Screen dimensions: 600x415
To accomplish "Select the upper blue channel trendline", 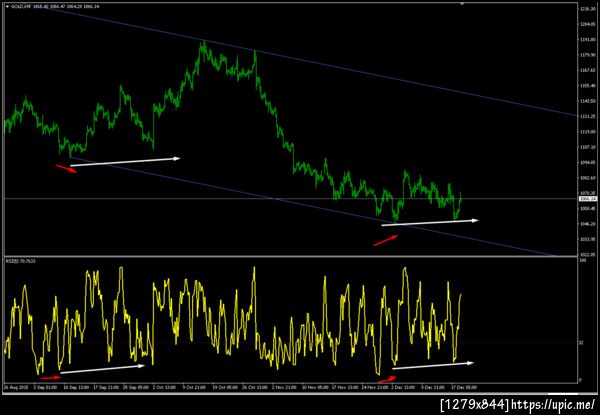I will pyautogui.click(x=308, y=60).
